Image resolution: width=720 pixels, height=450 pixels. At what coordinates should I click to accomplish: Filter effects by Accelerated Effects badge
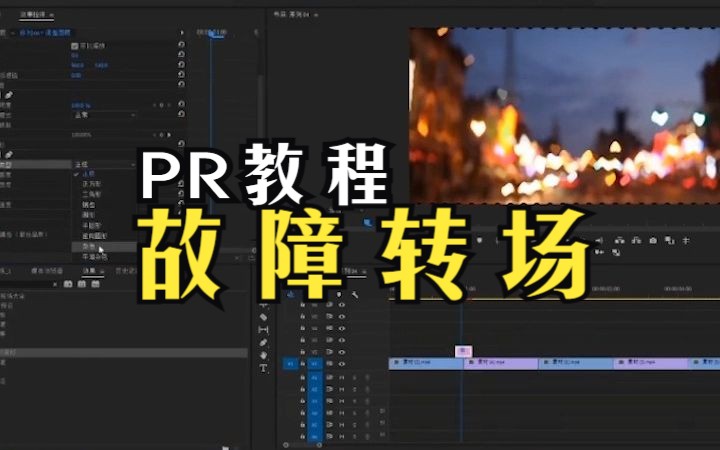click(68, 284)
